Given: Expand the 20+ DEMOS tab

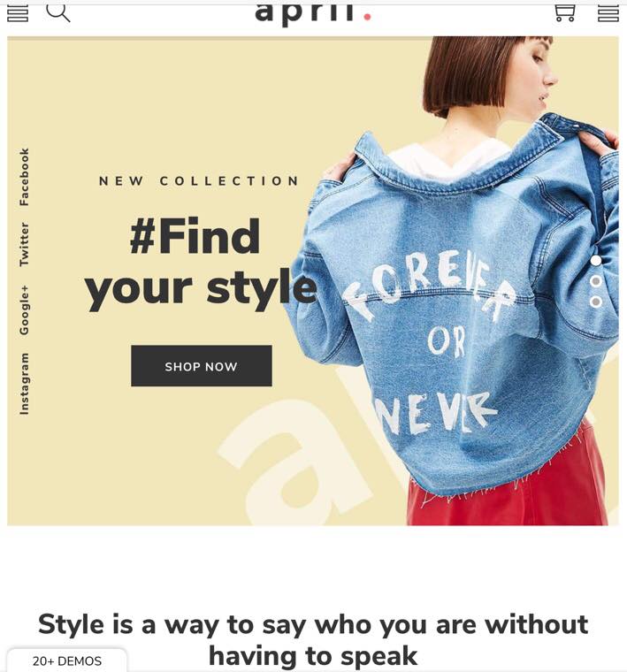Looking at the screenshot, I should click(67, 661).
